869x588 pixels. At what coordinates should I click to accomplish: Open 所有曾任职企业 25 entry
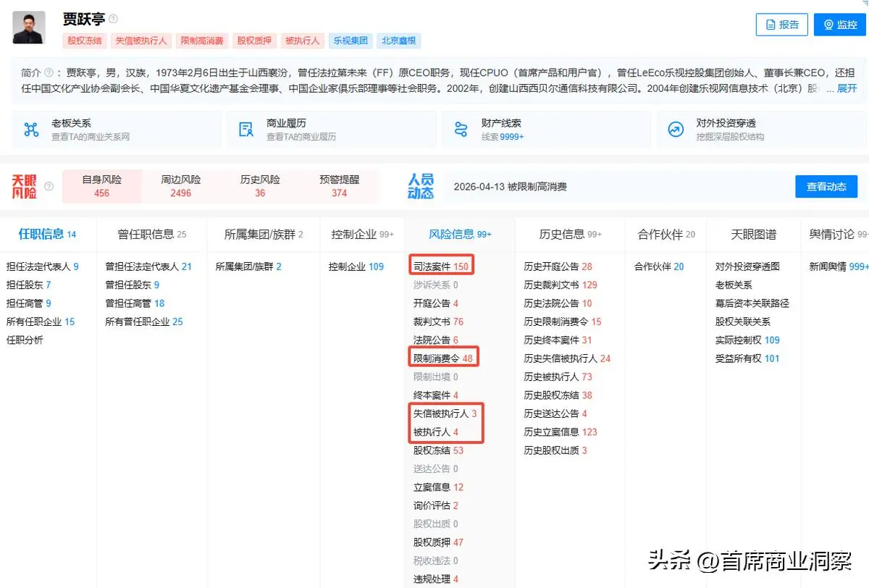[x=144, y=322]
